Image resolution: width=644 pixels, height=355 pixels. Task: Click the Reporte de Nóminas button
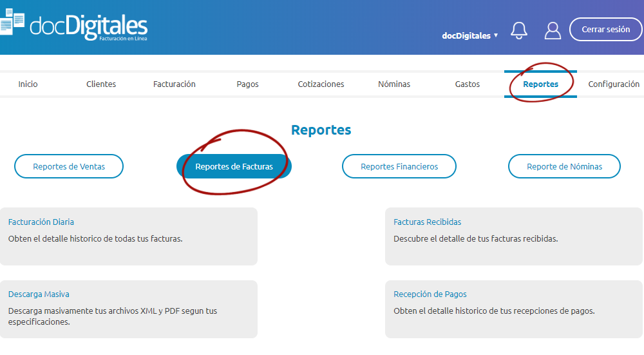click(564, 166)
